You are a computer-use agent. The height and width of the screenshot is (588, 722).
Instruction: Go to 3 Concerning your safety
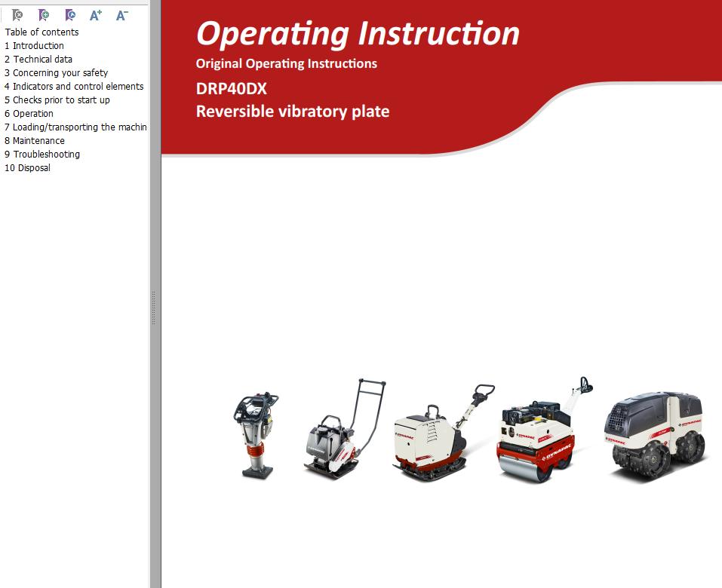pos(56,72)
